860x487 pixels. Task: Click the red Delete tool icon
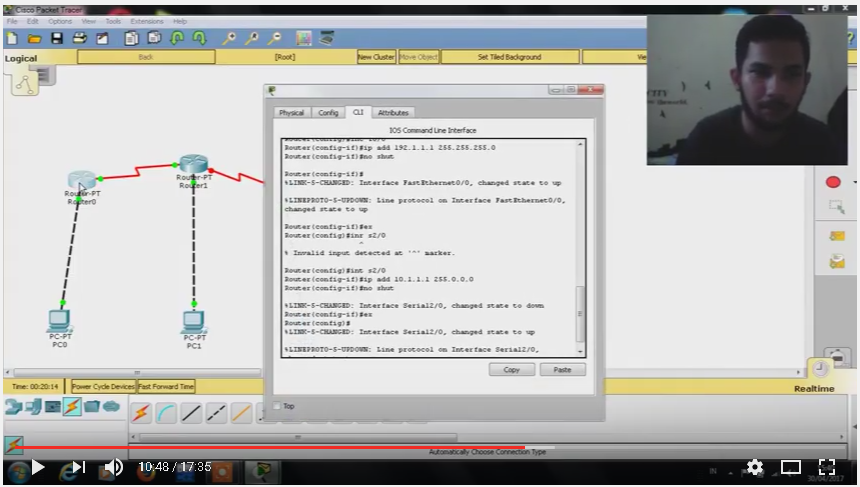click(x=833, y=182)
